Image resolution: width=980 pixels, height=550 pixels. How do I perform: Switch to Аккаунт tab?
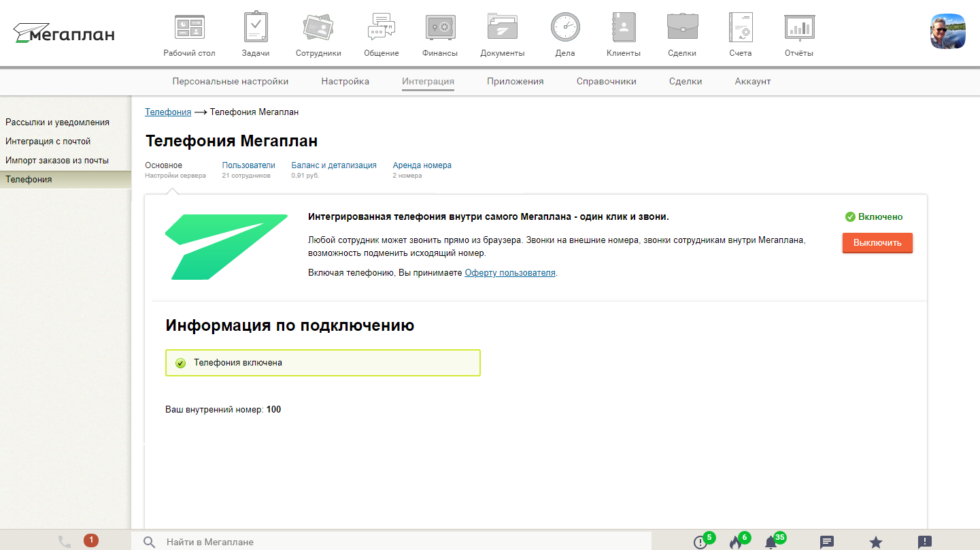tap(753, 81)
